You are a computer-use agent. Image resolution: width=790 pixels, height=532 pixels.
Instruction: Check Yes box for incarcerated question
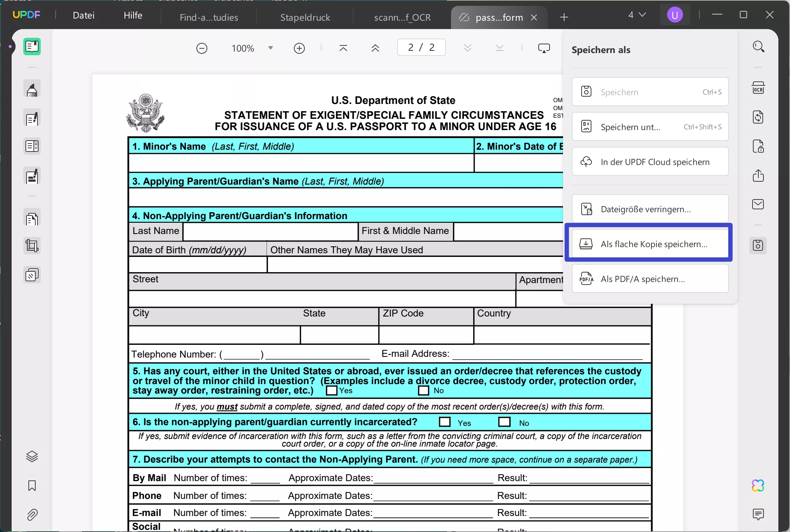point(444,422)
